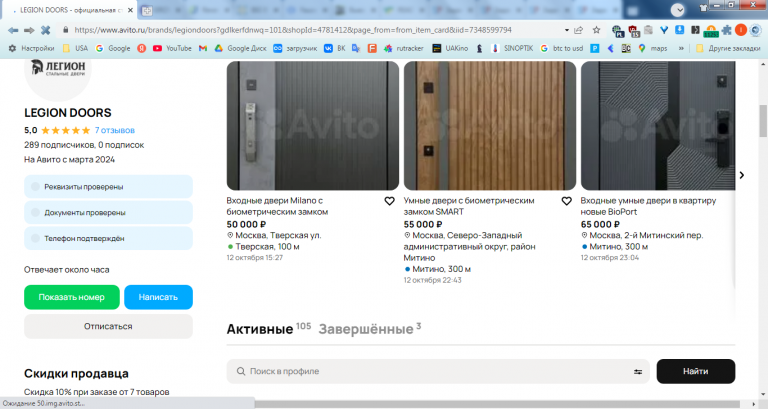Open the USA bookmarks folder
The image size is (768, 409).
75,48
